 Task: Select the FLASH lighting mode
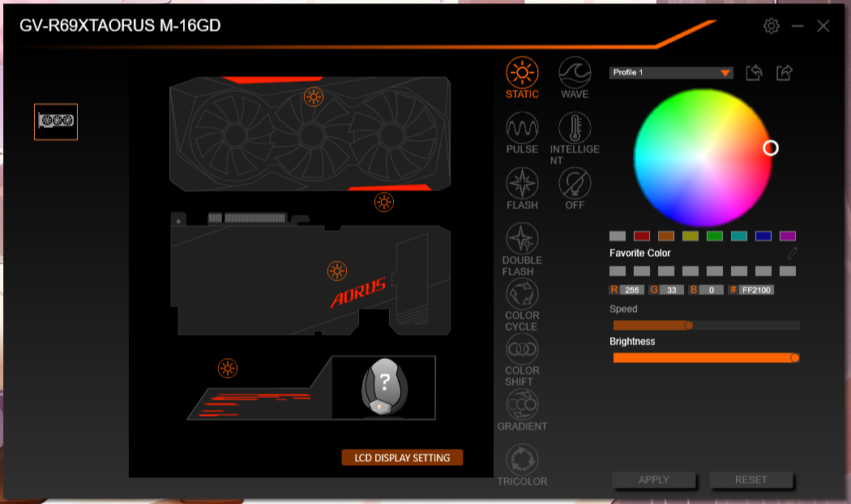[522, 189]
